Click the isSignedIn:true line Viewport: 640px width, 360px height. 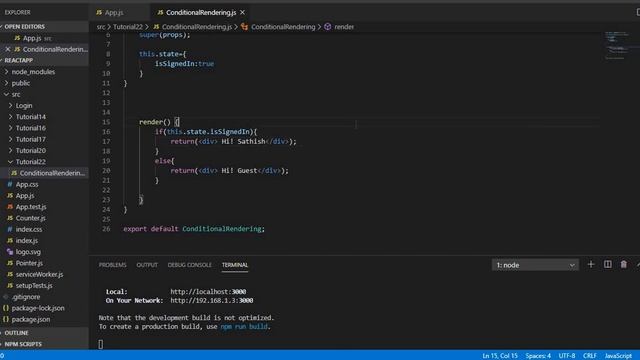point(184,64)
